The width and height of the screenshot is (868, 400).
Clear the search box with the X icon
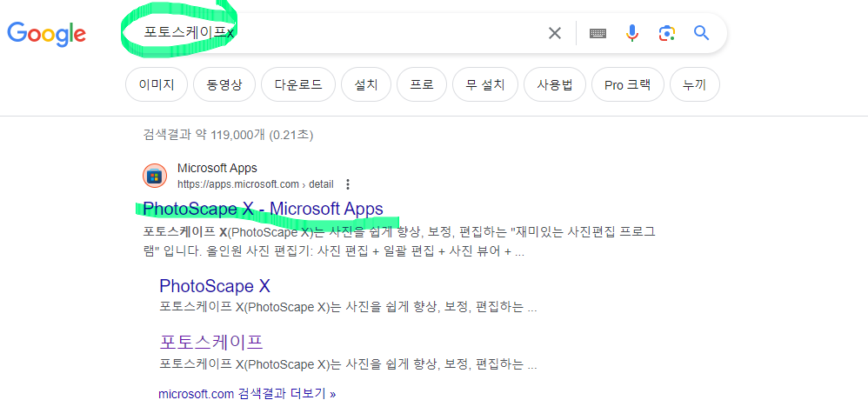click(554, 33)
